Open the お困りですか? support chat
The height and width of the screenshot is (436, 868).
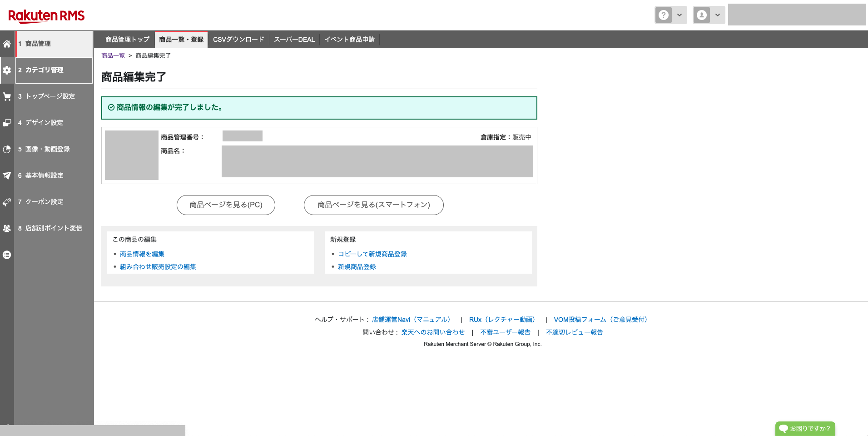[805, 428]
